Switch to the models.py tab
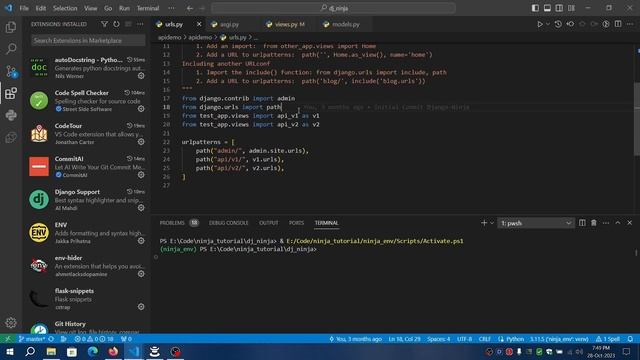 [346, 24]
